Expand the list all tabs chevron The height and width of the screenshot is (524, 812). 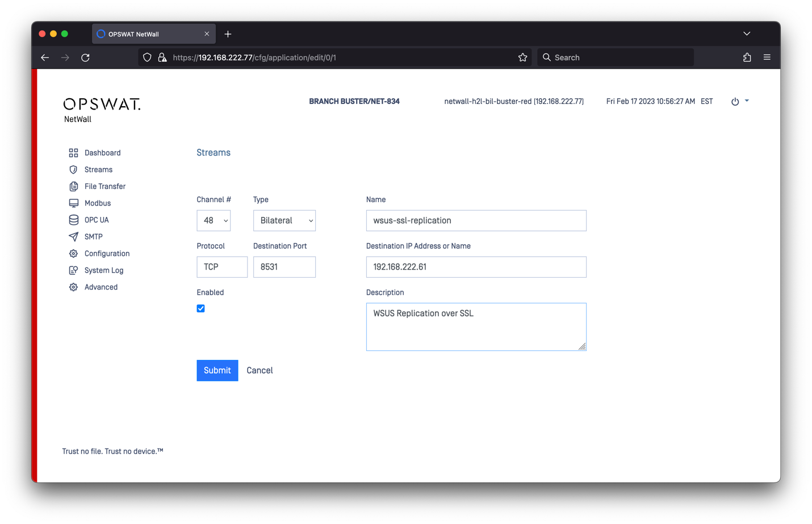[x=747, y=34]
